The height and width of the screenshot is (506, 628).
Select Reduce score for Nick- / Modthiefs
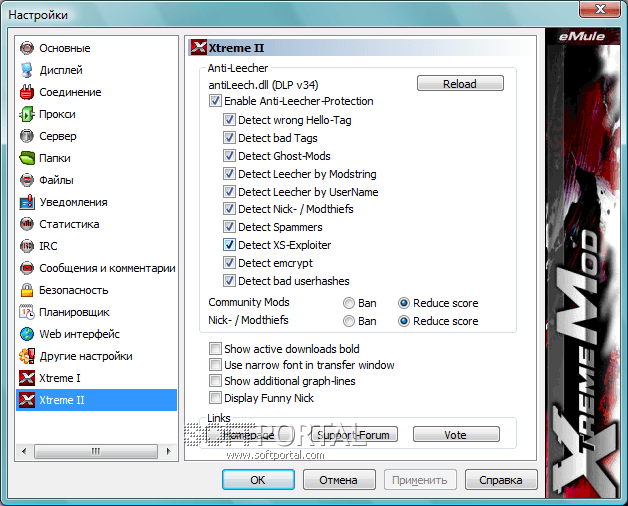404,321
